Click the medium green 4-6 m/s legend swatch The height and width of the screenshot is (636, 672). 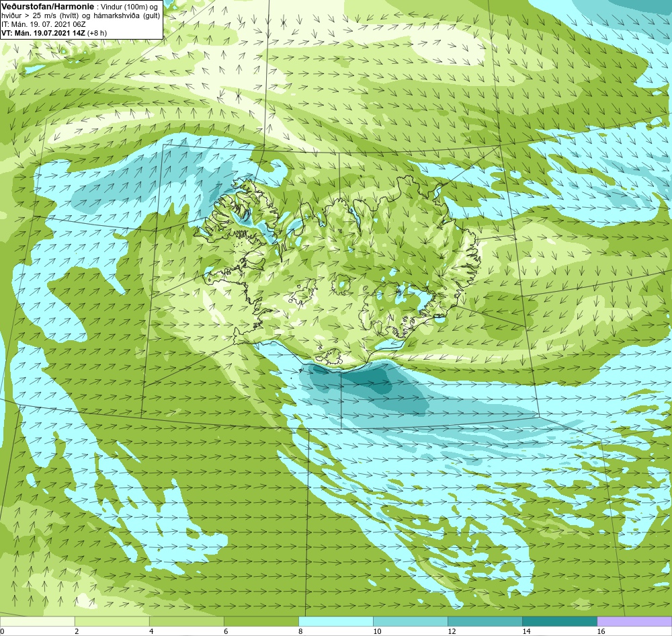[186, 621]
